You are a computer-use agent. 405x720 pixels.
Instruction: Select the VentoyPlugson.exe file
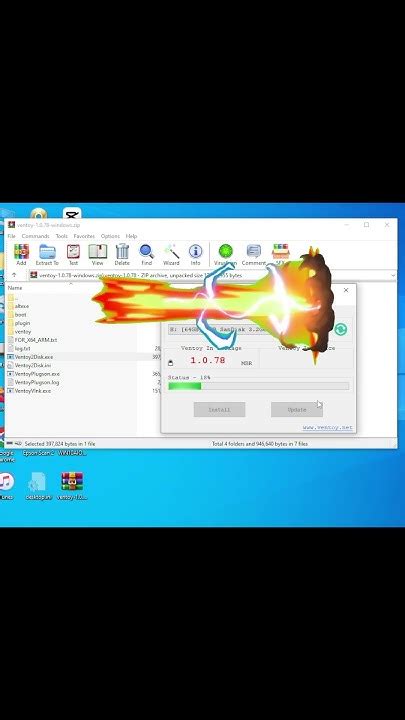pyautogui.click(x=34, y=374)
